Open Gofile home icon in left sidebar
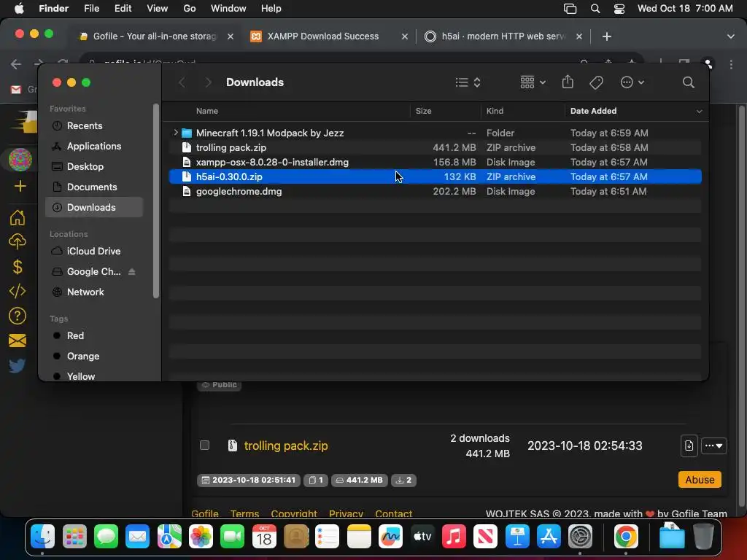This screenshot has width=747, height=560. pyautogui.click(x=18, y=217)
